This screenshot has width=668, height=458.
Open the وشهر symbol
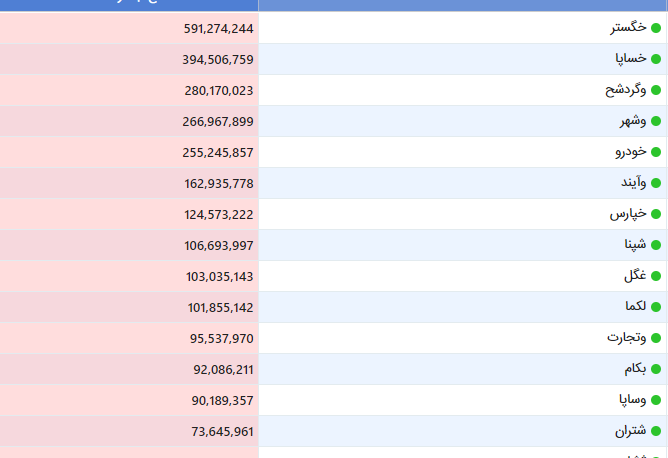(x=633, y=121)
